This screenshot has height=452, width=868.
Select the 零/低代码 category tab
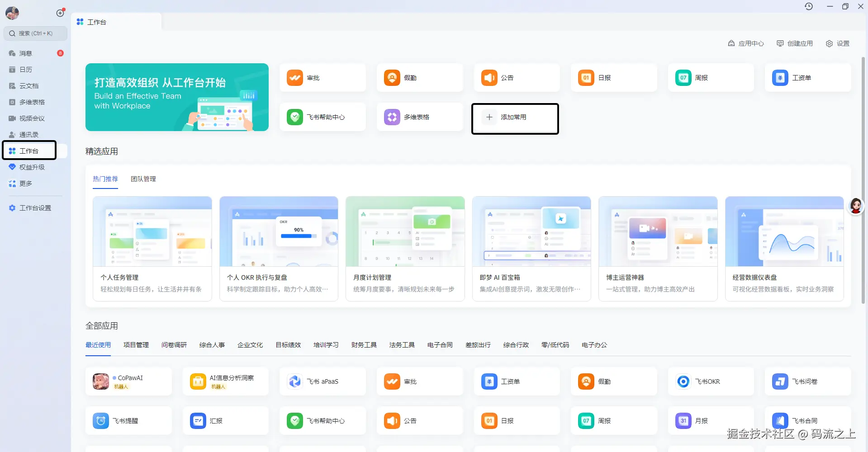click(x=555, y=345)
